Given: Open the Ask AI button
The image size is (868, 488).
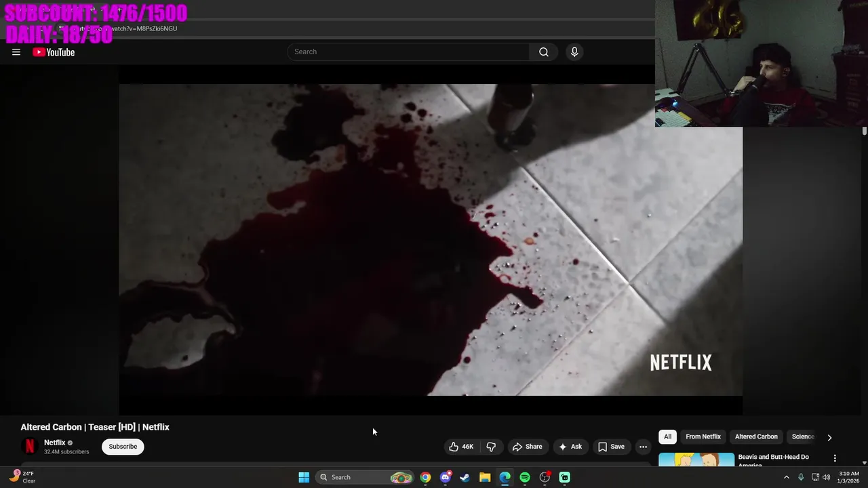Looking at the screenshot, I should 570,447.
